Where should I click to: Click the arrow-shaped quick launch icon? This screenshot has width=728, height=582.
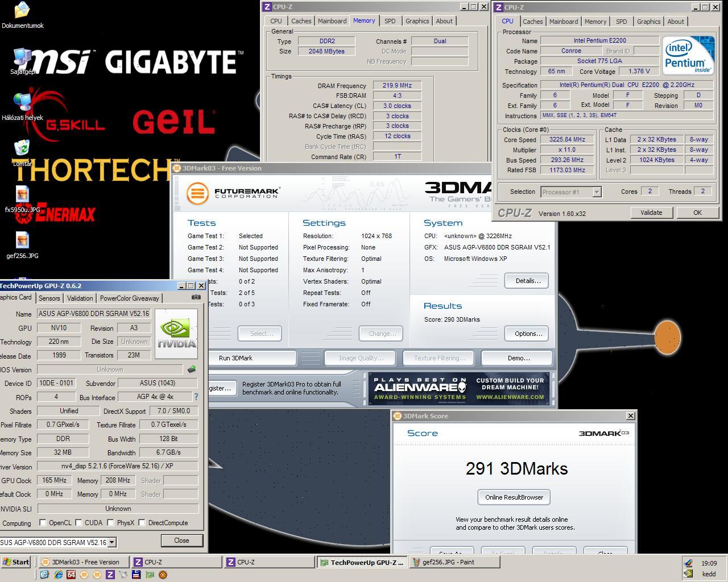pyautogui.click(x=123, y=575)
